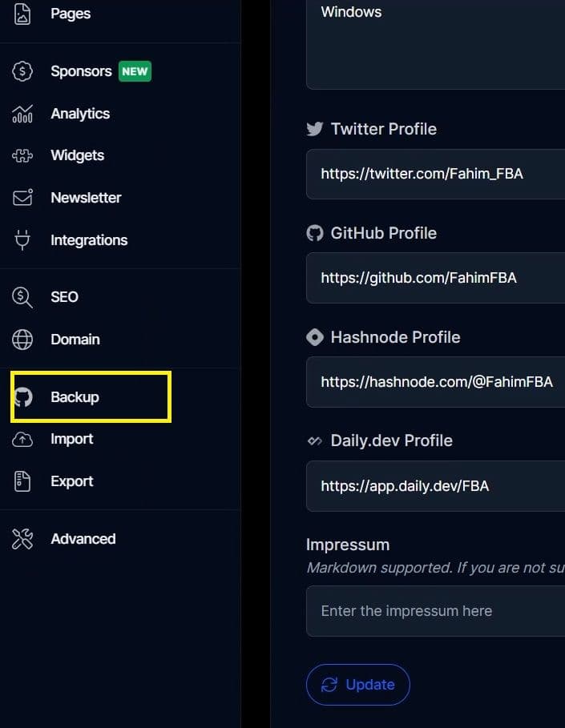
Task: Click the SEO magnifier icon
Action: 22,297
